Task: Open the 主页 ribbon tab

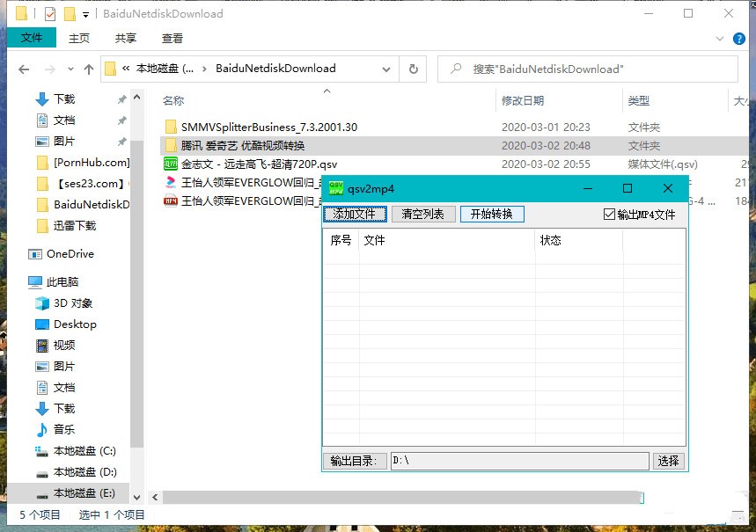Action: click(x=79, y=38)
